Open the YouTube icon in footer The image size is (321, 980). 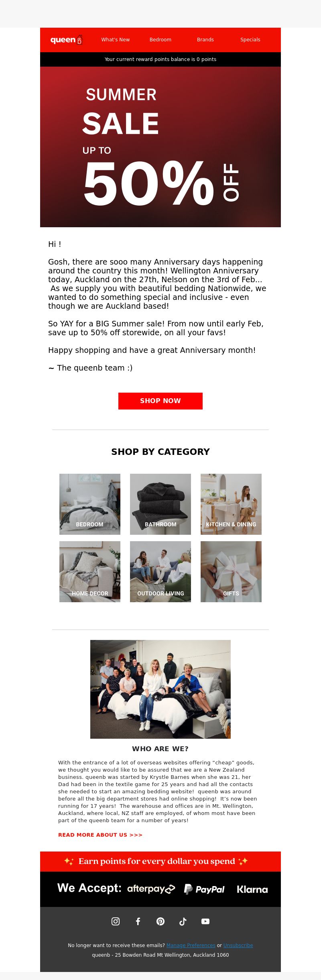point(205,921)
